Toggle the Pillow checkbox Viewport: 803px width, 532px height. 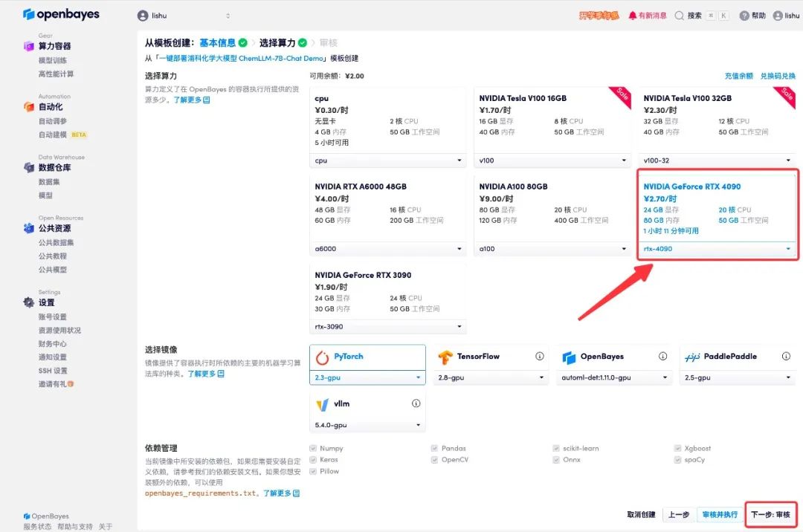pos(313,471)
